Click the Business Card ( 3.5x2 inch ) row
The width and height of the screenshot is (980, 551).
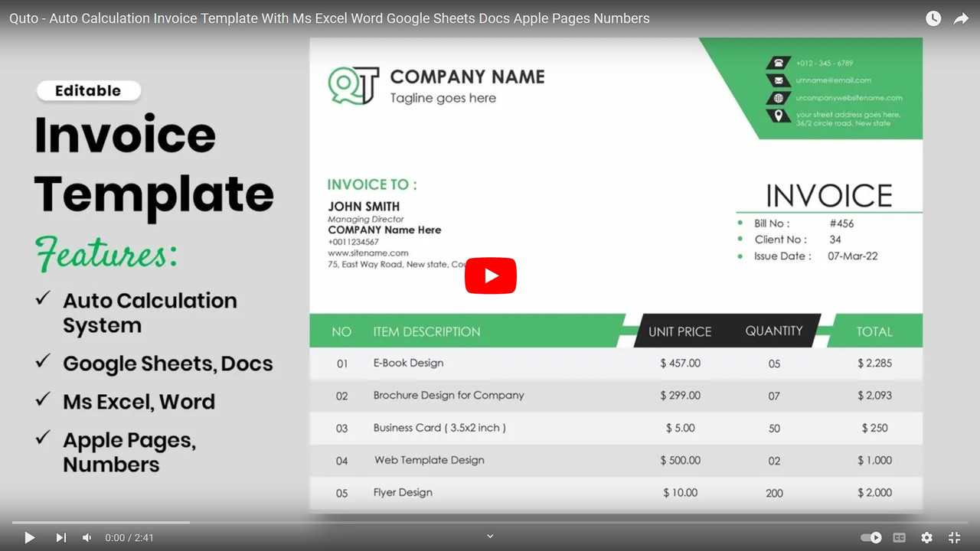click(x=616, y=428)
